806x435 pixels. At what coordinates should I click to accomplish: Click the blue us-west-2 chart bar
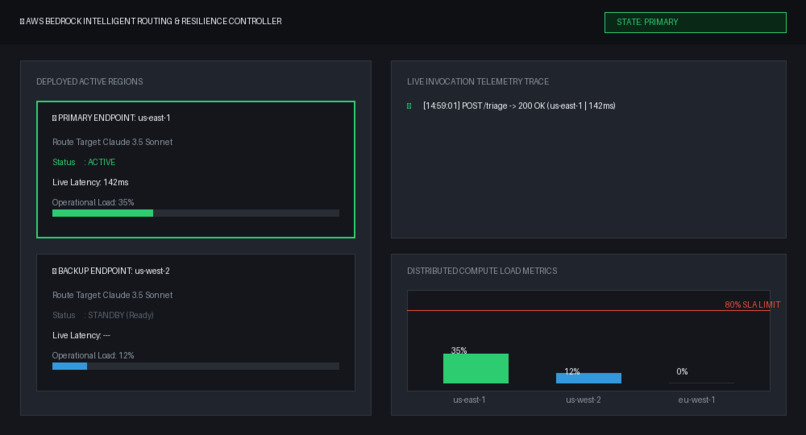tap(589, 378)
